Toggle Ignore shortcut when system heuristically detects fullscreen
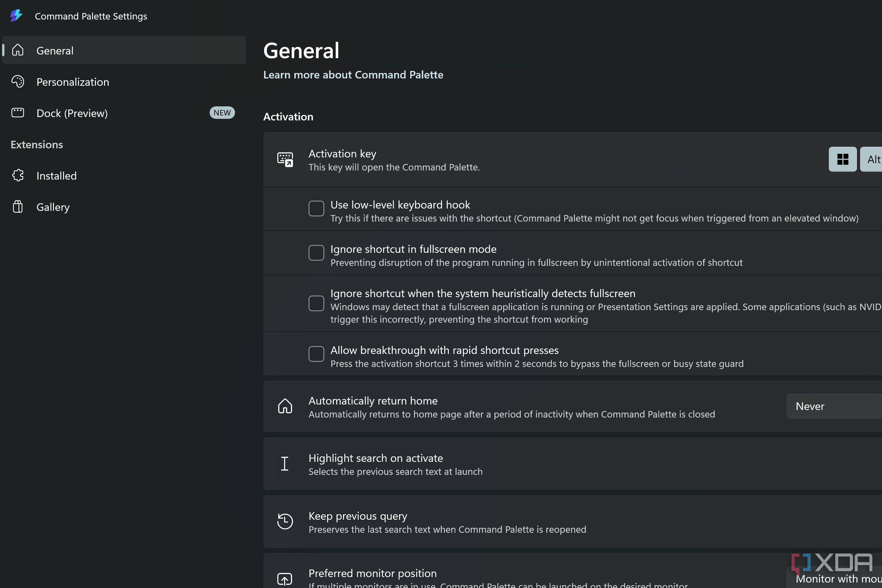Image resolution: width=882 pixels, height=588 pixels. tap(316, 303)
